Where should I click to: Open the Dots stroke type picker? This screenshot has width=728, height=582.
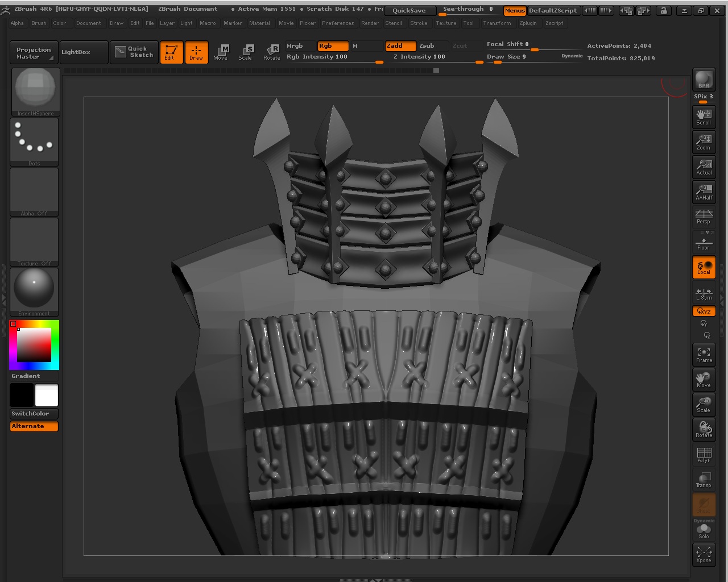click(x=34, y=142)
